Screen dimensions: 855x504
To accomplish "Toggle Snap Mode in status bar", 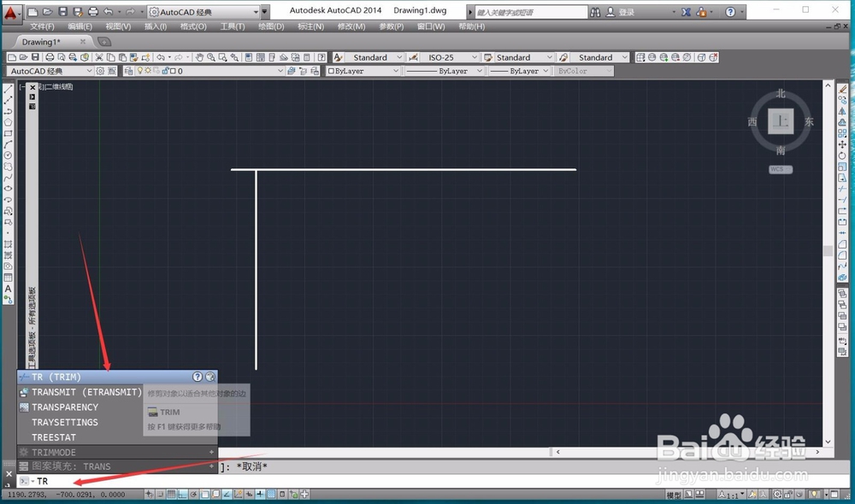I will pos(161,495).
